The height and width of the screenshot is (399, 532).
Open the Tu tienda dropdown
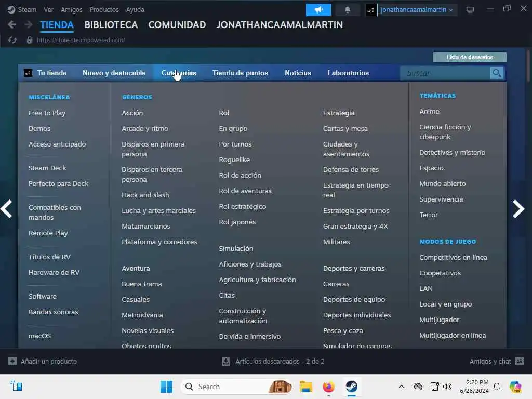pos(52,73)
